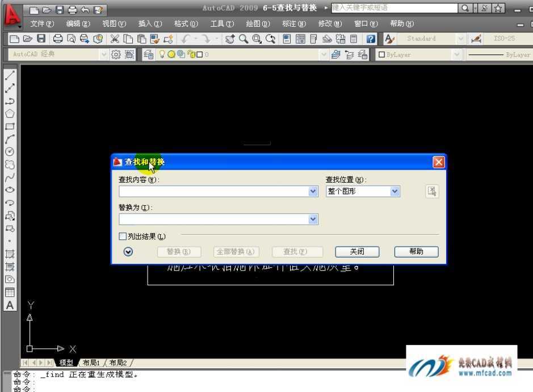Select the Revision Cloud tool
Screen dimensions: 533x392
point(10,165)
